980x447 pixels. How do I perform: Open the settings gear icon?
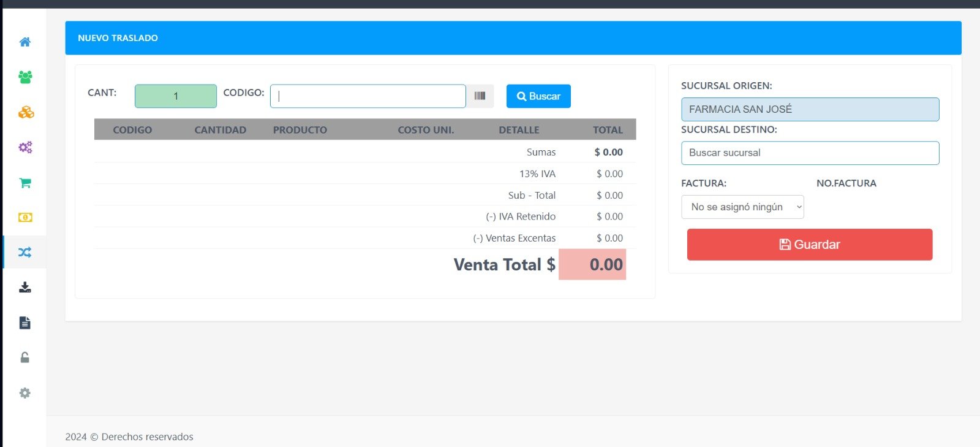click(x=25, y=393)
